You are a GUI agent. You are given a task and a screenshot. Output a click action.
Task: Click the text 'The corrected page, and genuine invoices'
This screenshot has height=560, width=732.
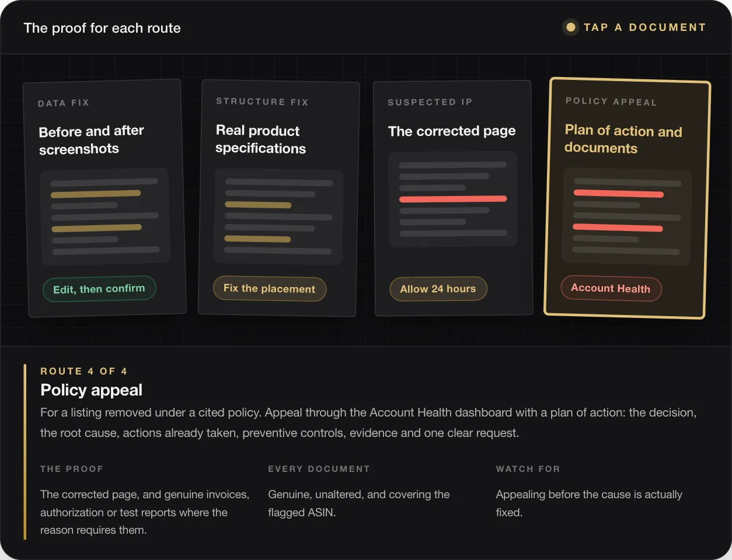click(145, 495)
